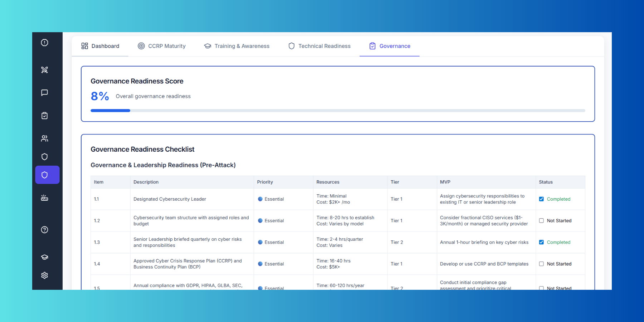
Task: Open the help question mark icon
Action: (x=44, y=230)
